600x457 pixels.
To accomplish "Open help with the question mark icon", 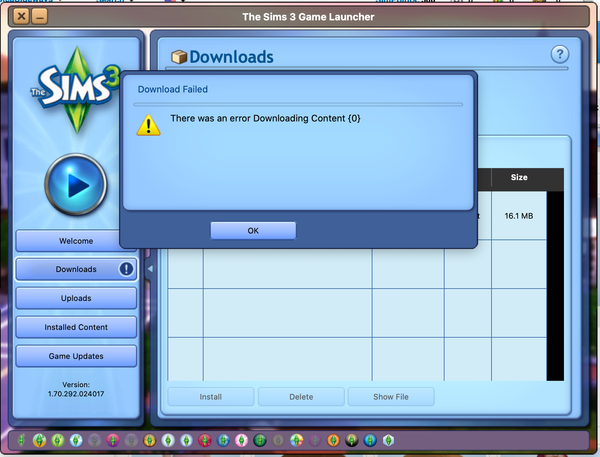I will coord(560,54).
